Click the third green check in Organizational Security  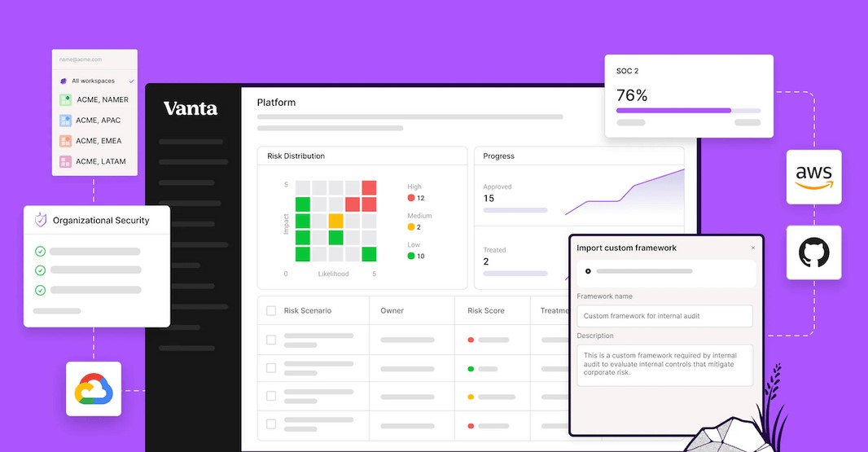tap(40, 290)
